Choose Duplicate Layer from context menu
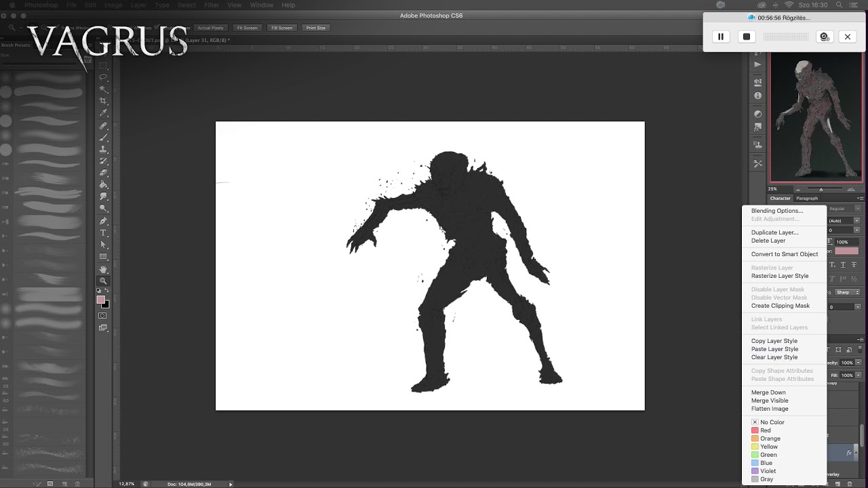The width and height of the screenshot is (868, 488). tap(775, 232)
